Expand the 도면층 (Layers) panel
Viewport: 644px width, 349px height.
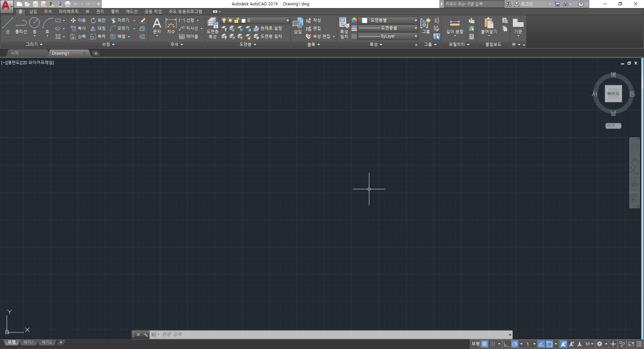[x=248, y=44]
